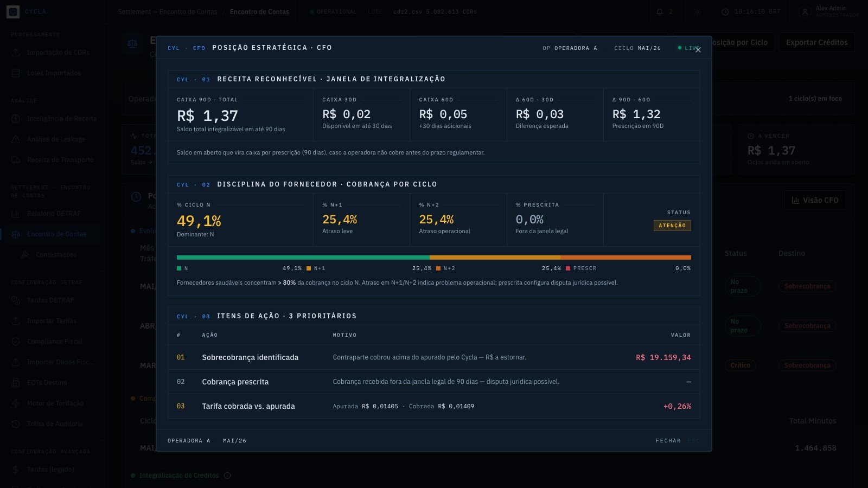
Task: Click the Visão CFO chart icon
Action: [x=795, y=200]
